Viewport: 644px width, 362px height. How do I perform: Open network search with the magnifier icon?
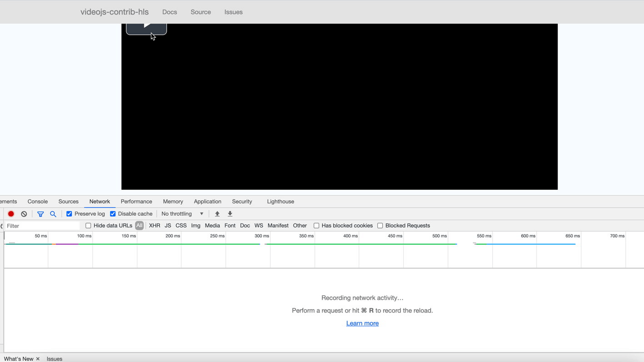(53, 214)
